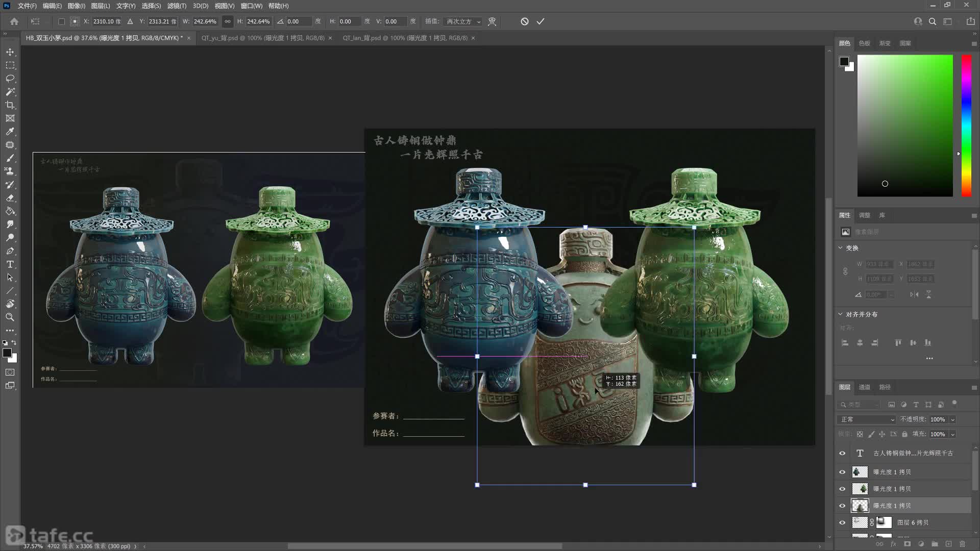The image size is (980, 551).
Task: Click the foreground color swatch in toolbar
Action: coord(7,353)
